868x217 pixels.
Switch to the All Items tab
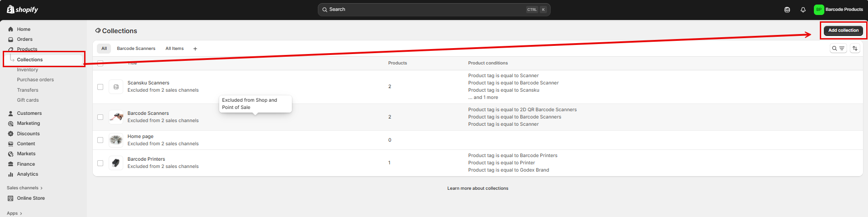tap(175, 49)
